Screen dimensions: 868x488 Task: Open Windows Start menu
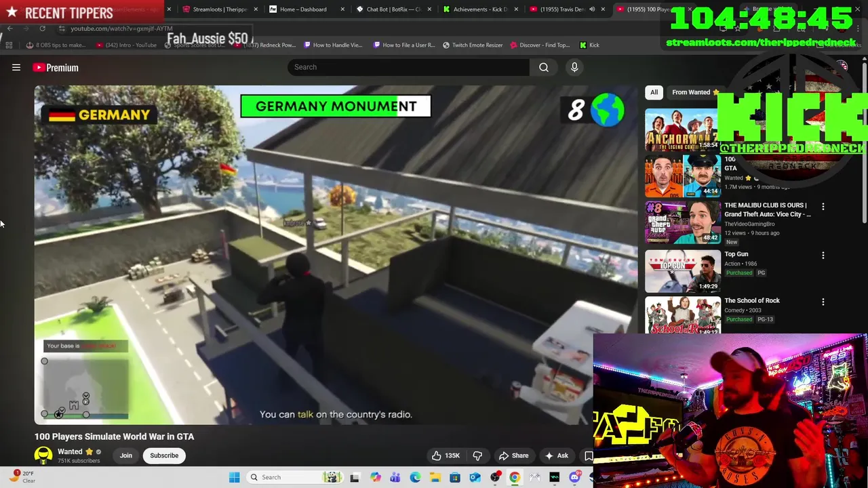point(234,477)
